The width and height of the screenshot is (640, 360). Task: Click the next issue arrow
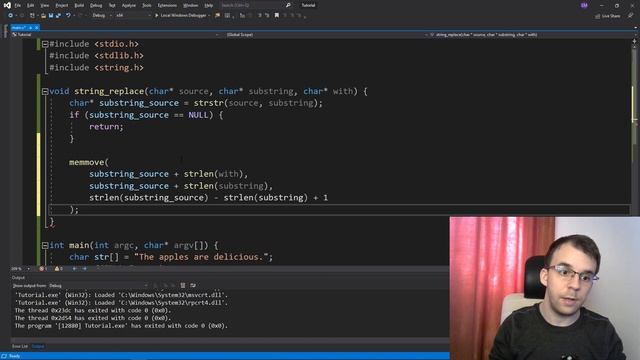tap(84, 269)
